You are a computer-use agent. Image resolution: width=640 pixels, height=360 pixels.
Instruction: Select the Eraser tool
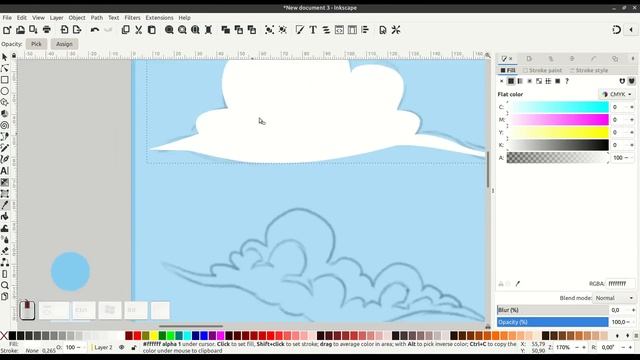(4, 251)
